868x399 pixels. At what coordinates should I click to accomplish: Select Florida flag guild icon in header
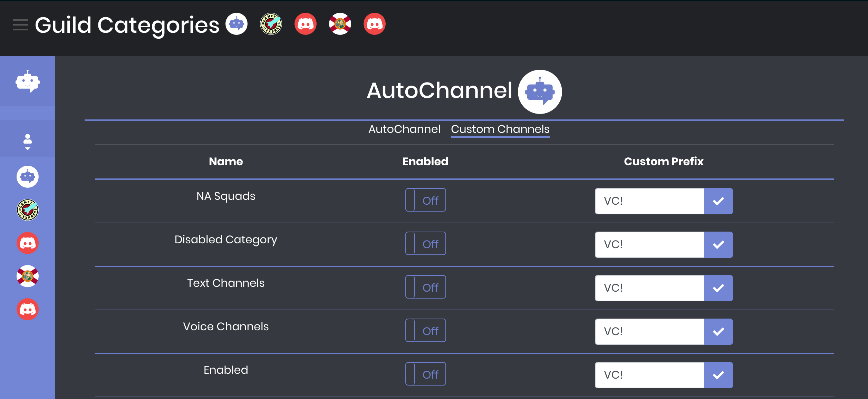tap(340, 24)
